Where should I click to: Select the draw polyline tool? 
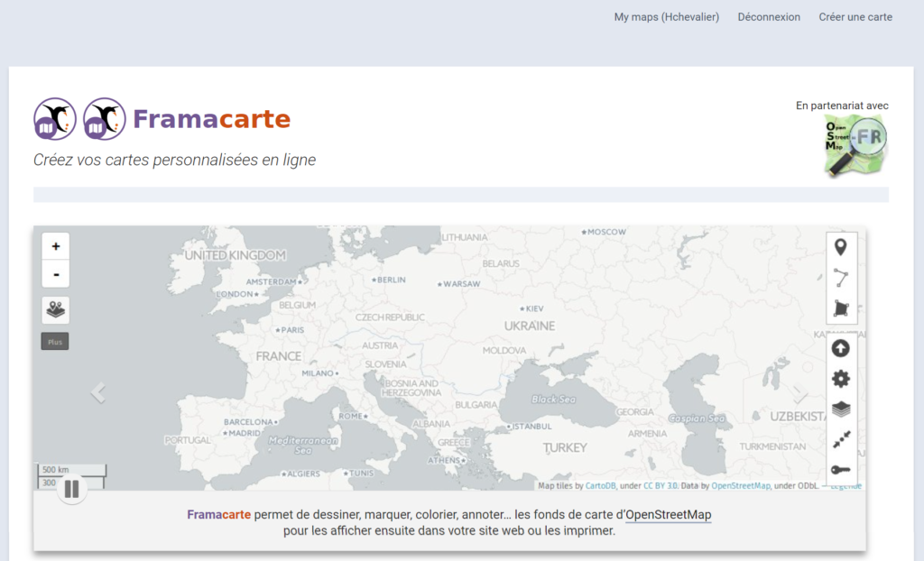click(841, 278)
